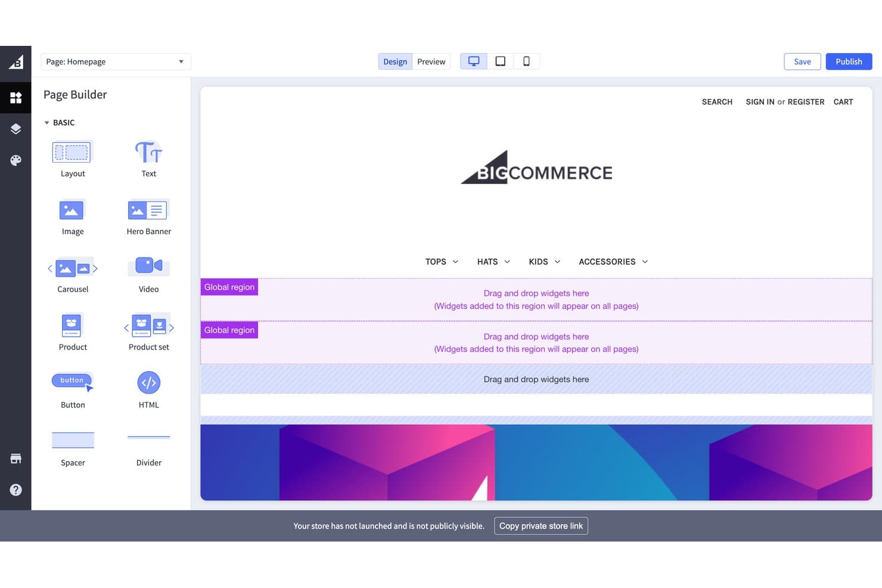Switch to Design mode

(395, 61)
